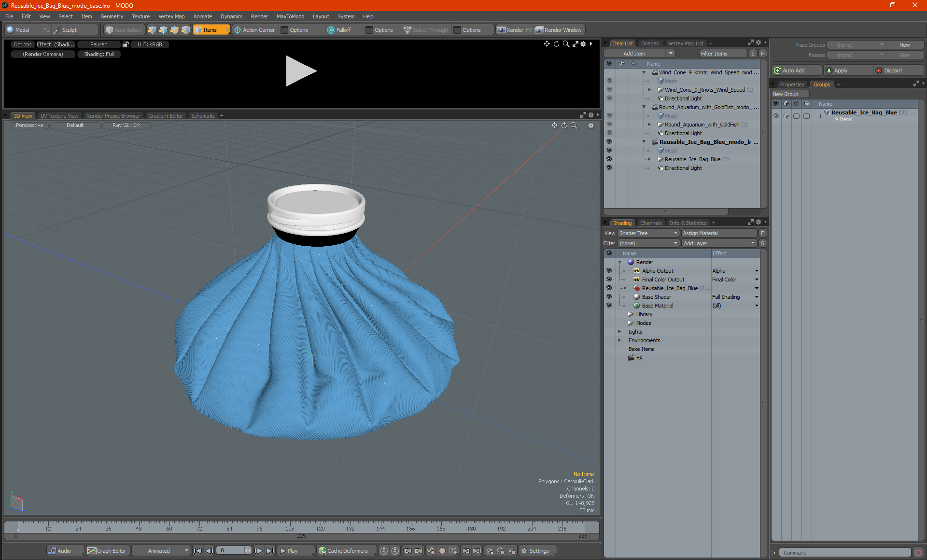Toggle visibility of Reusable_Ice_Bag_Blue group
This screenshot has width=927, height=560.
click(776, 116)
